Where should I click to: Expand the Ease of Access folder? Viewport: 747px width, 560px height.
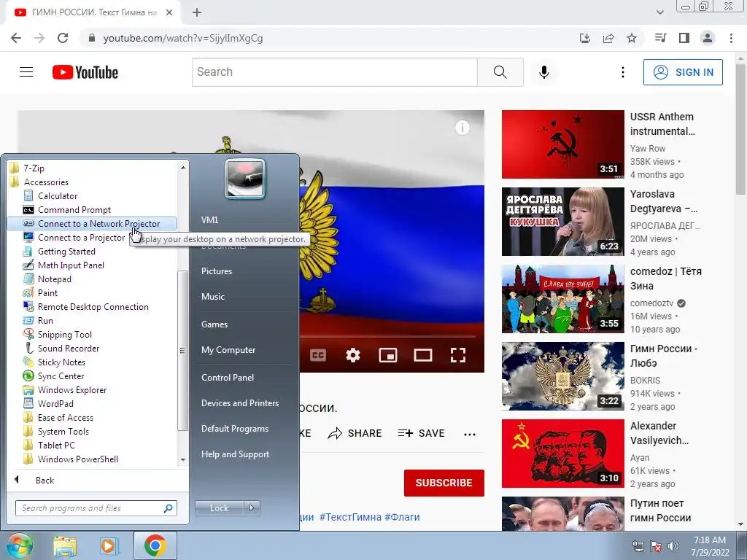click(x=58, y=417)
